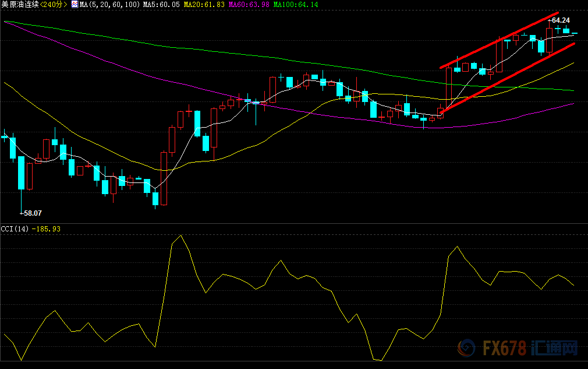Click the CCI(14) indicator label

pyautogui.click(x=15, y=229)
